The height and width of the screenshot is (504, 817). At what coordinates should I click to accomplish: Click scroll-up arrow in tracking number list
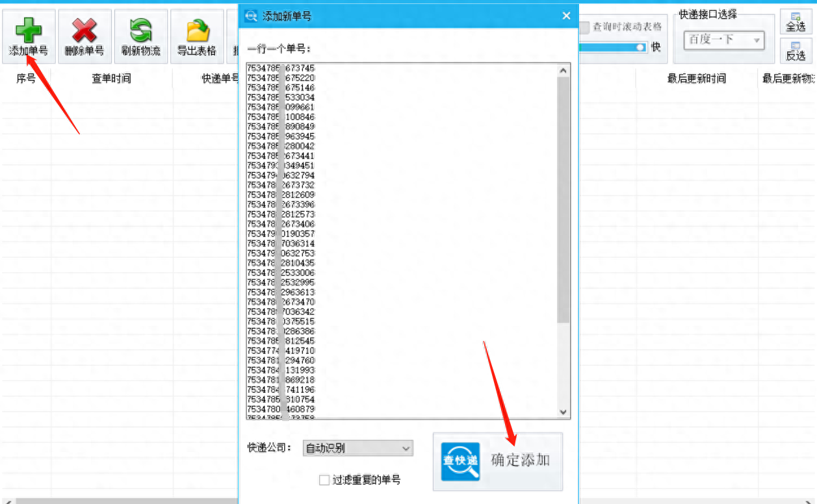(563, 70)
